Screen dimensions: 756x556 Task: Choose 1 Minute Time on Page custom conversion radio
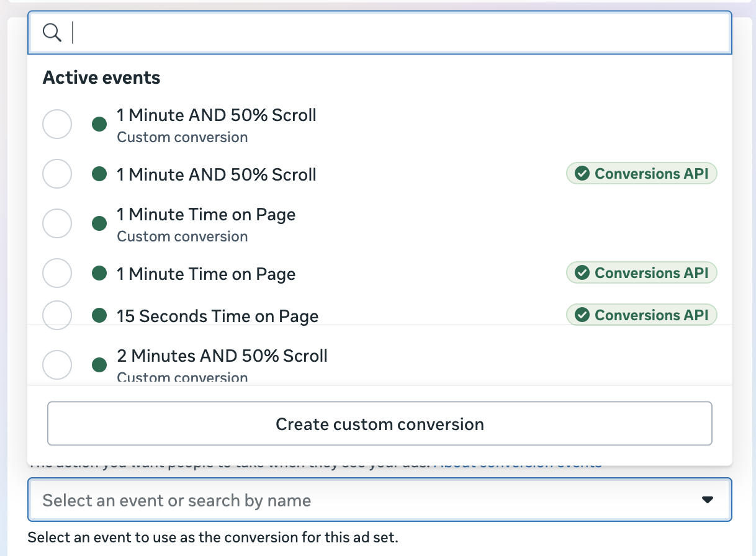click(x=57, y=223)
